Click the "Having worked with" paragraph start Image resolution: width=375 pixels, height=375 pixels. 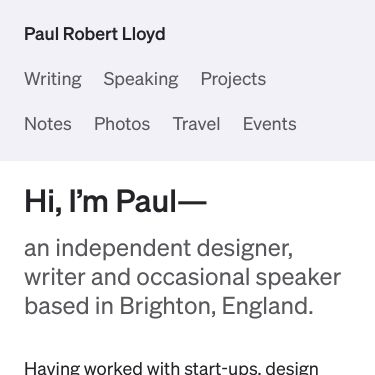(102, 368)
